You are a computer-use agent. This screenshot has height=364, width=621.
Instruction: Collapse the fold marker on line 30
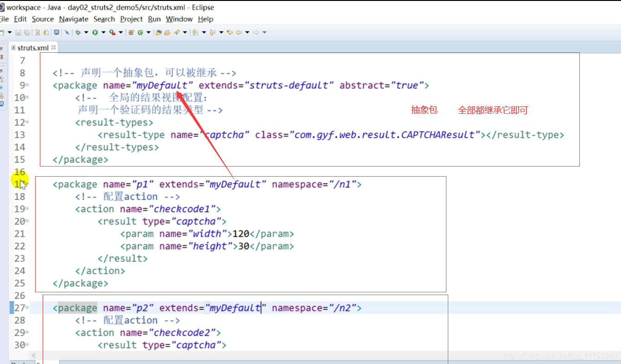pos(27,345)
